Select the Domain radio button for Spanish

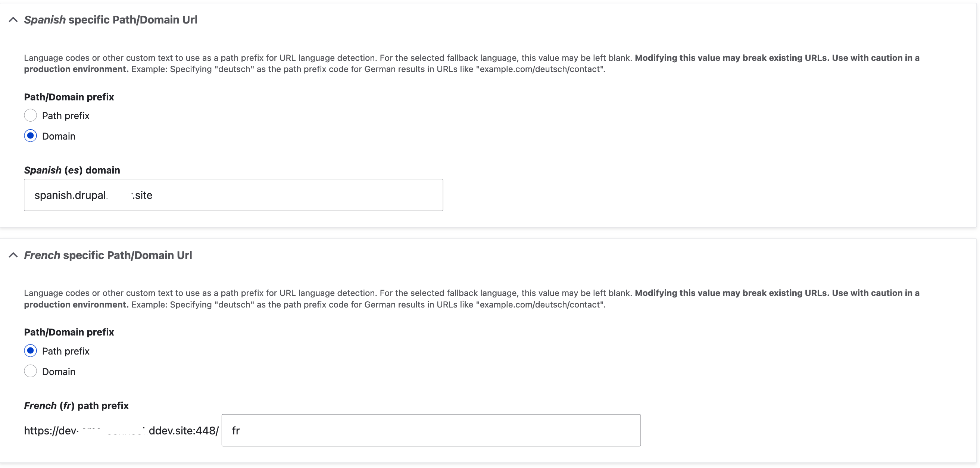tap(31, 136)
